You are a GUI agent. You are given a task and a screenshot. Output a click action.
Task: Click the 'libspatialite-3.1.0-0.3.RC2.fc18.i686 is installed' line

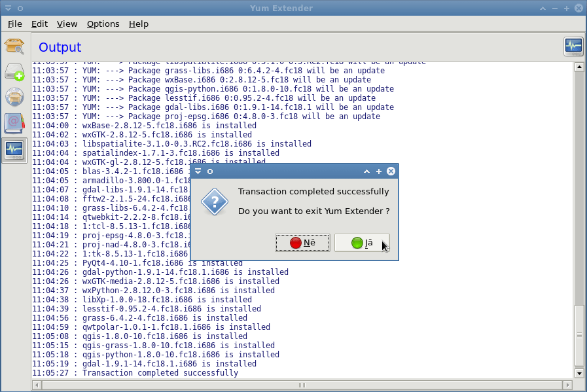[x=172, y=144]
